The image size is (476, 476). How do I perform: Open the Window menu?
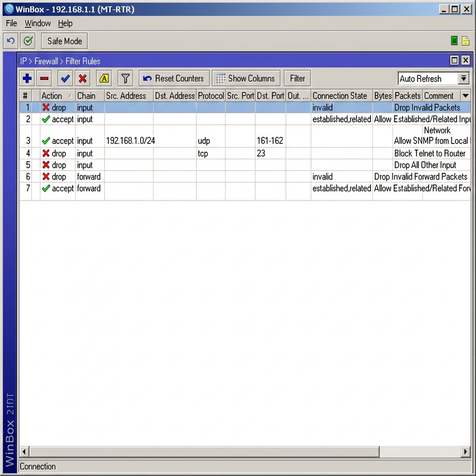(x=38, y=23)
